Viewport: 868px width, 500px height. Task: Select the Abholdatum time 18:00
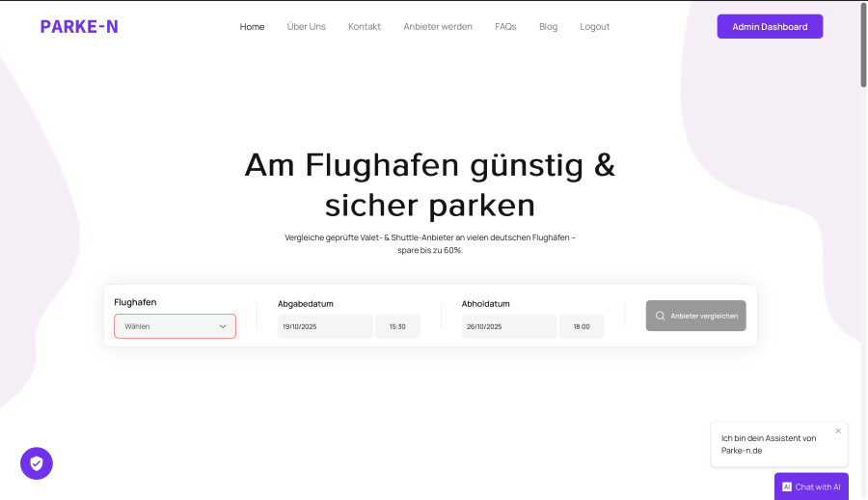(582, 326)
